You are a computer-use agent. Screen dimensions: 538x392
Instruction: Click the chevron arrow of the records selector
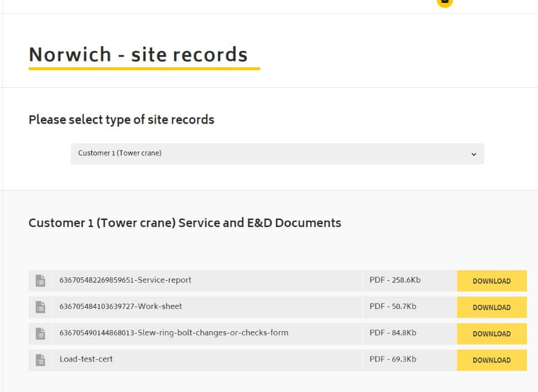point(474,154)
